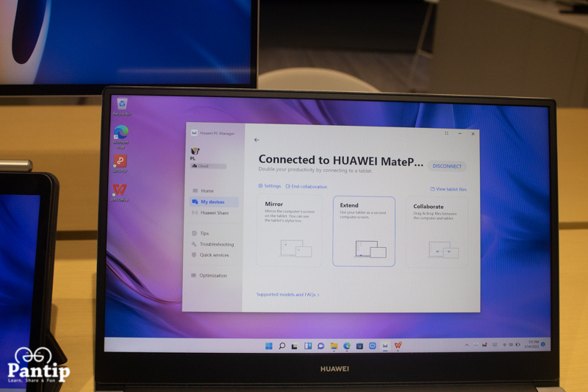588x392 pixels.
Task: Choose the Collaborate mode card
Action: click(x=437, y=232)
